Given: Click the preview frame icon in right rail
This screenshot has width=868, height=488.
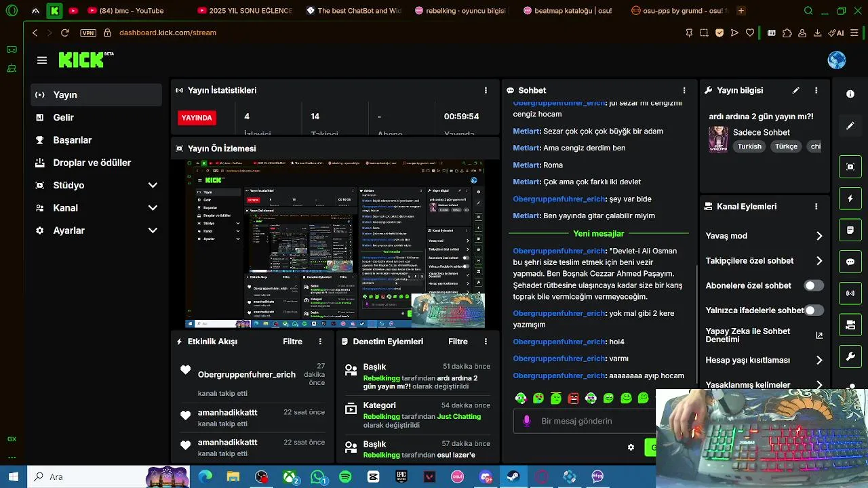Looking at the screenshot, I should coord(850,167).
